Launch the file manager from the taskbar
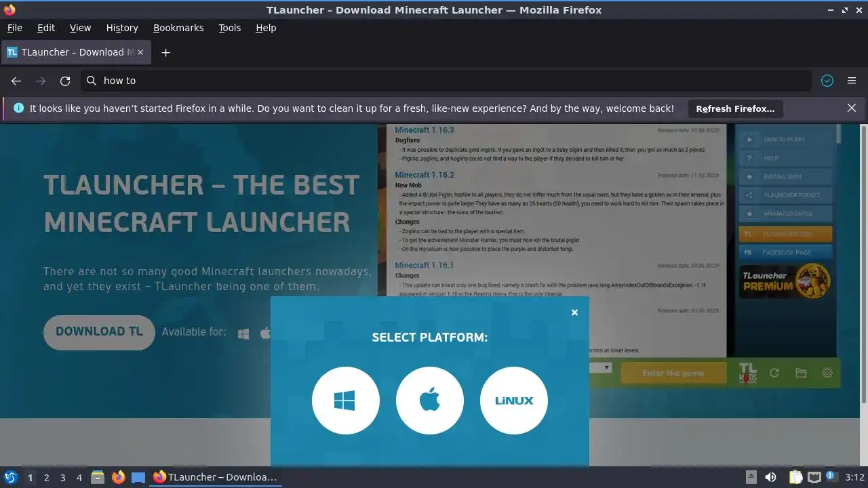The width and height of the screenshot is (868, 488). (x=98, y=477)
